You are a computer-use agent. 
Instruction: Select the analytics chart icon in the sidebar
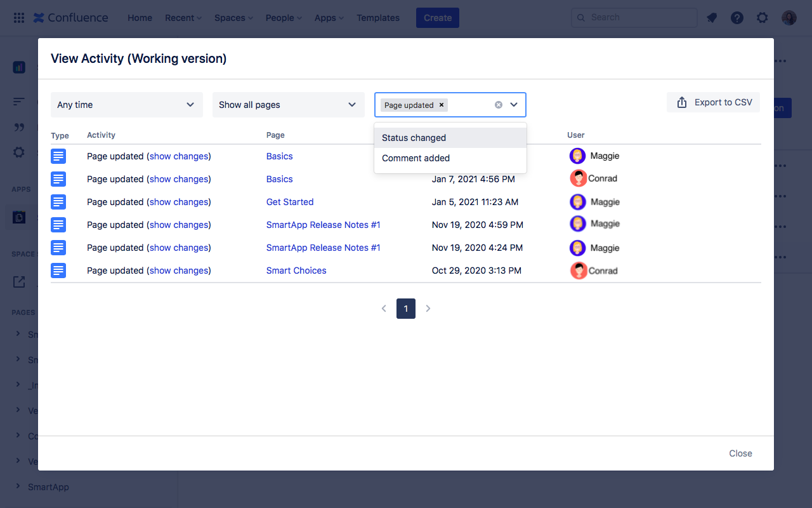[18, 67]
